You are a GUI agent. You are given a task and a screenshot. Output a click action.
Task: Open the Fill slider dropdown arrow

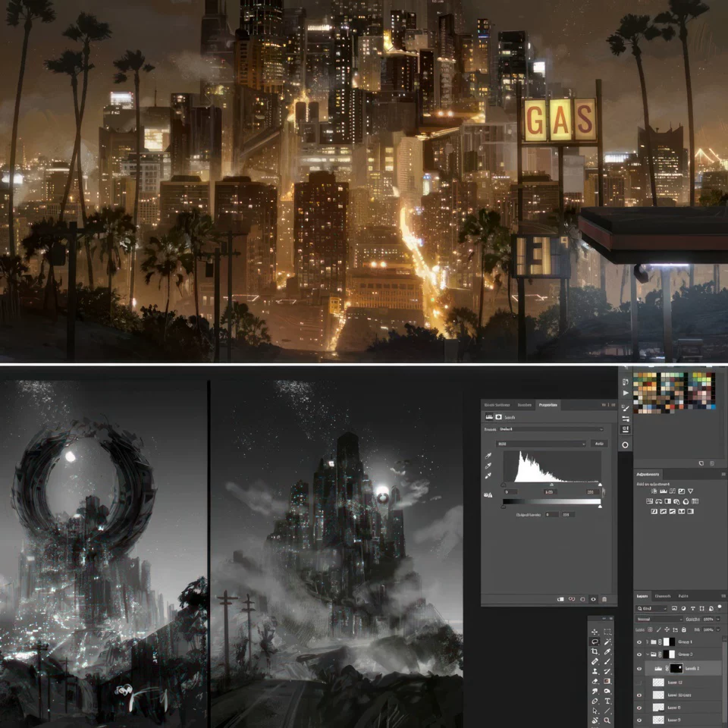(x=718, y=629)
